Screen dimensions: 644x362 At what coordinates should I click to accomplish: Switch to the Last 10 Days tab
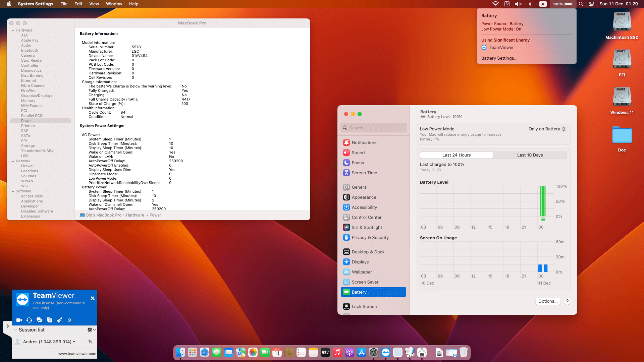[530, 155]
